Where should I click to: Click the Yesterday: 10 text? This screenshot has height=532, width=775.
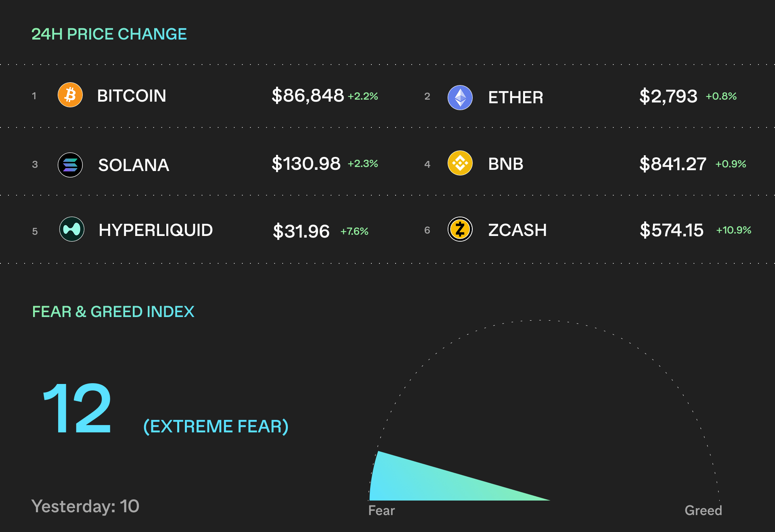pyautogui.click(x=85, y=506)
